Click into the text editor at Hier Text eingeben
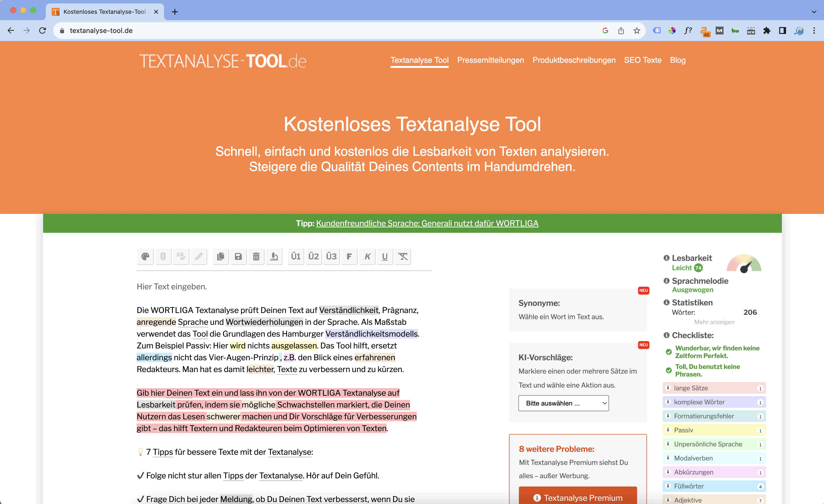 click(172, 286)
